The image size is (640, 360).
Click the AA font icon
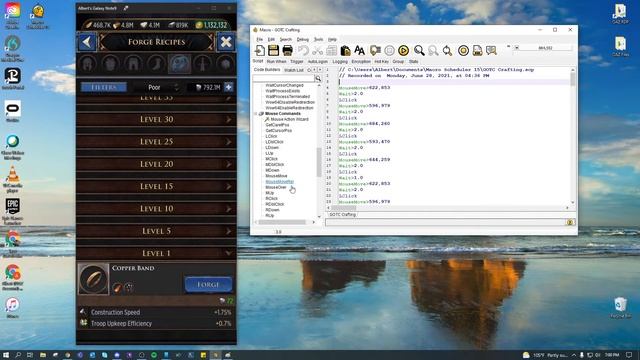pyautogui.click(x=360, y=51)
